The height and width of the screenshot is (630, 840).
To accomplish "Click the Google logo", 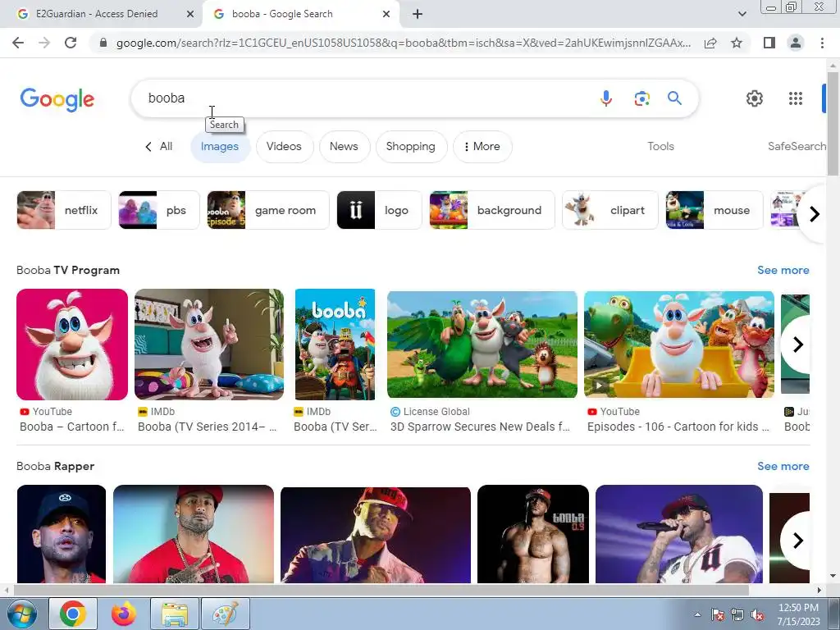I will (x=57, y=99).
